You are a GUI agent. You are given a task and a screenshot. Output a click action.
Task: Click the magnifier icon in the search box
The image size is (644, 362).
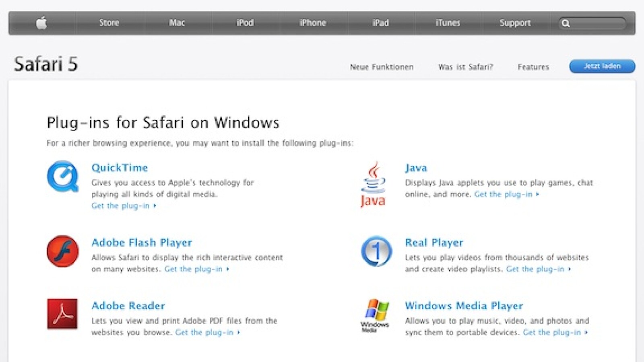[x=566, y=23]
